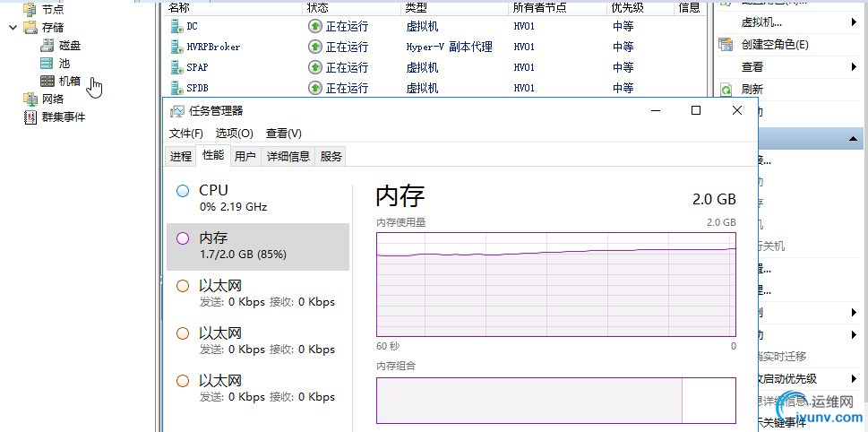868x432 pixels.
Task: Click the 刷新 refresh icon in actions pane
Action: click(x=726, y=89)
